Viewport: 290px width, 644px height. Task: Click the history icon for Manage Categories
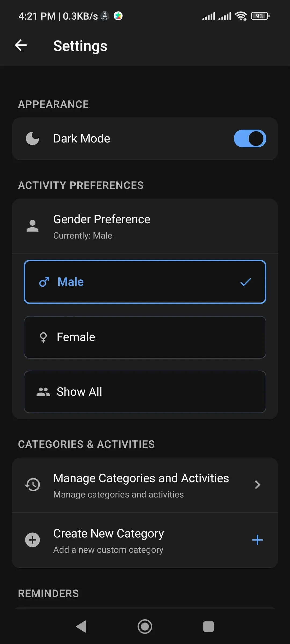click(x=32, y=485)
